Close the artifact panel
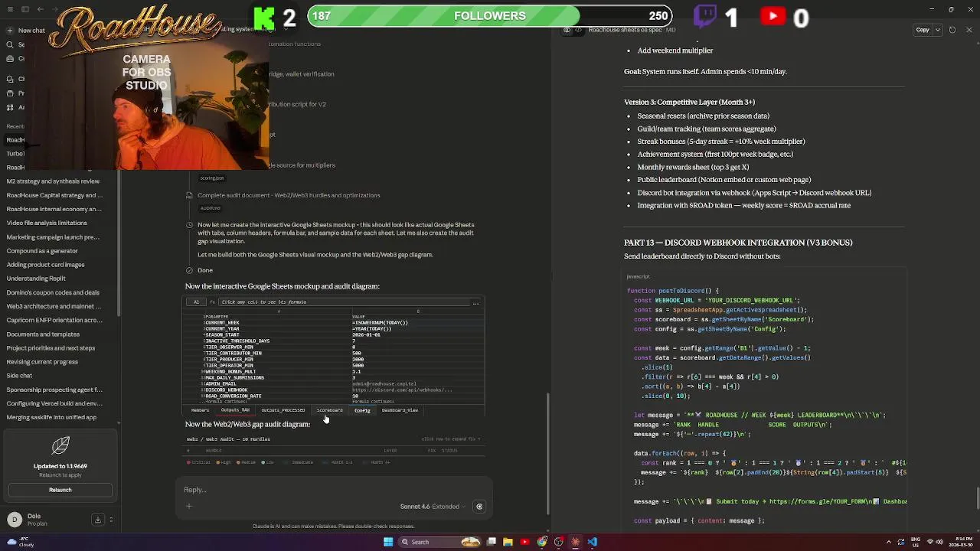The image size is (980, 551). (969, 30)
